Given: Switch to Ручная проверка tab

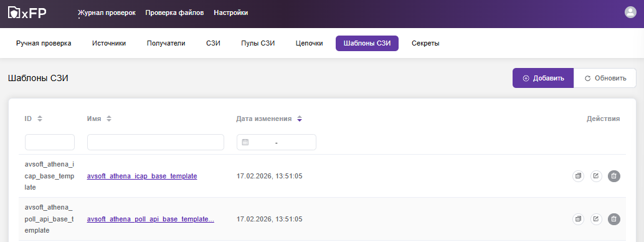Looking at the screenshot, I should 44,43.
